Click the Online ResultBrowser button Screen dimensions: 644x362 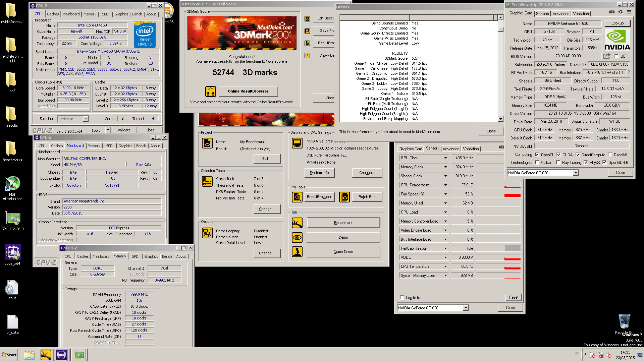coord(248,91)
